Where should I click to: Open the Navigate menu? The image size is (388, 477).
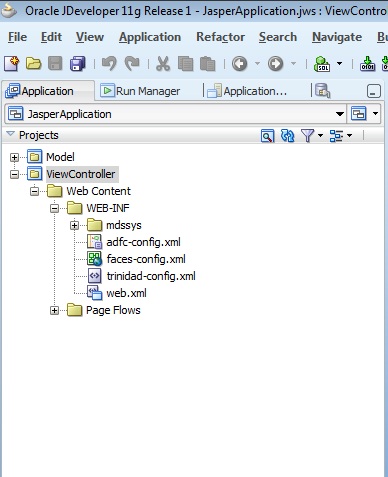(x=337, y=37)
